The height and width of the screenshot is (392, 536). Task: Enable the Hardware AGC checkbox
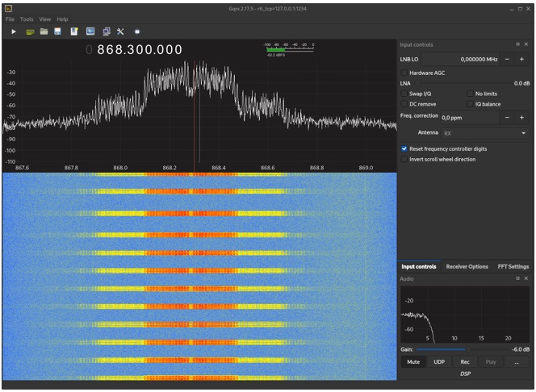click(x=404, y=73)
